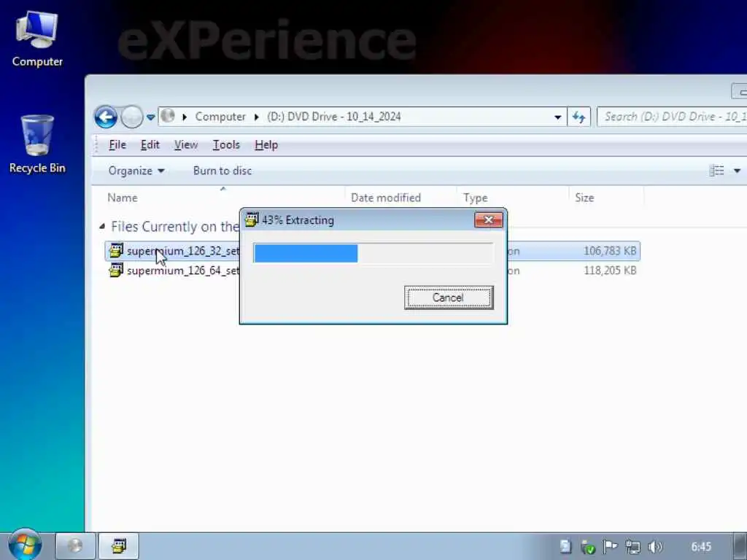This screenshot has width=747, height=560.
Task: Switch to the extractor installer taskbar button
Action: click(x=119, y=545)
